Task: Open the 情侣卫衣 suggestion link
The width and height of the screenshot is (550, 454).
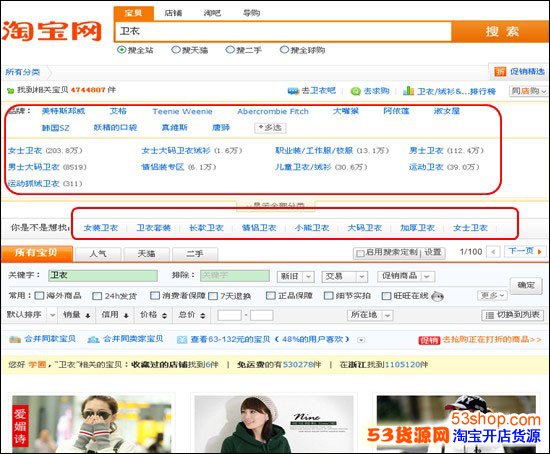Action: tap(259, 228)
